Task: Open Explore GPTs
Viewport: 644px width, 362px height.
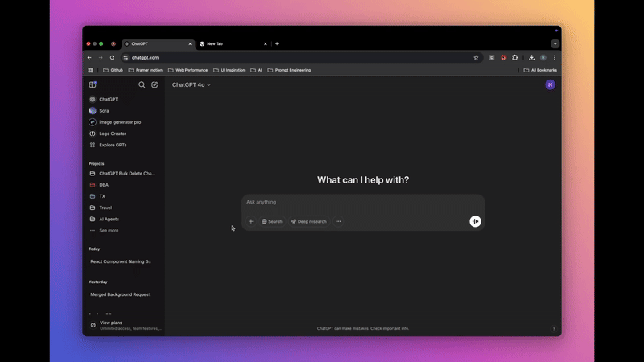Action: click(124, 145)
